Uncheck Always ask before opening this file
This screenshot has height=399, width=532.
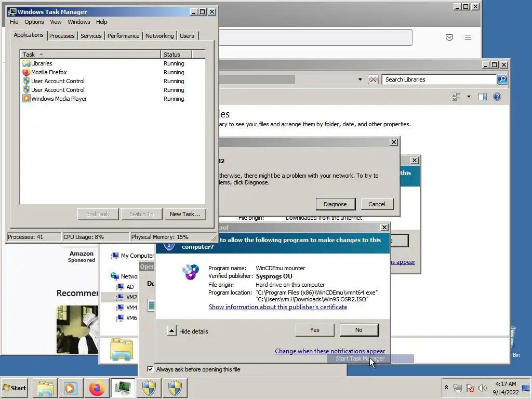150,369
